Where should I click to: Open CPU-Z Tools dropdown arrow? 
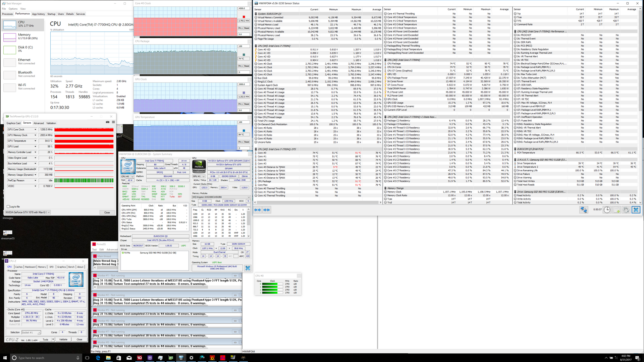coord(53,340)
